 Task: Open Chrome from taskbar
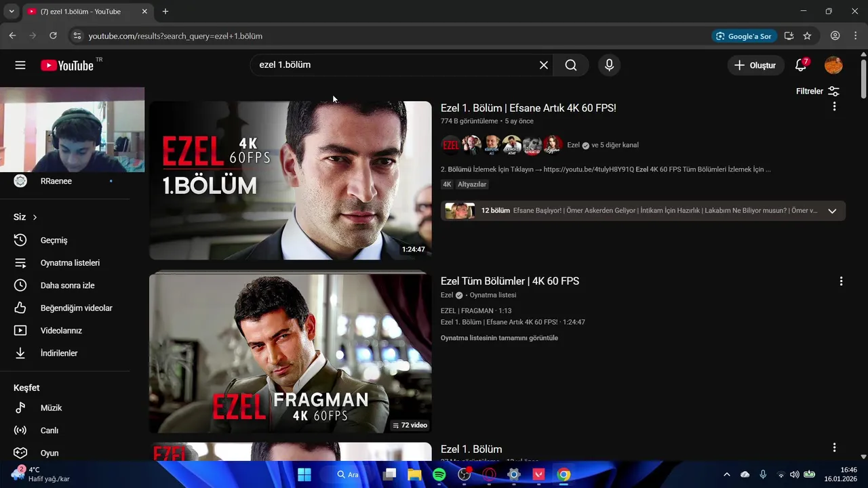pyautogui.click(x=564, y=474)
